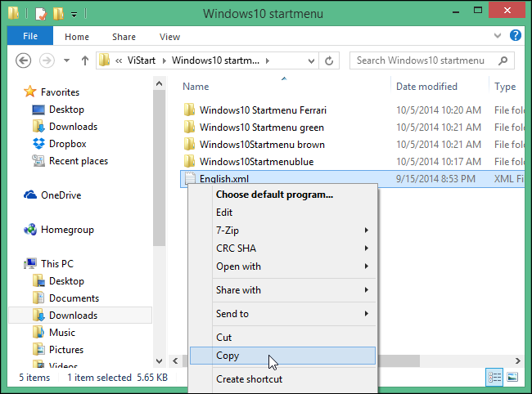Click the English.xml file icon
The width and height of the screenshot is (532, 394).
[190, 178]
